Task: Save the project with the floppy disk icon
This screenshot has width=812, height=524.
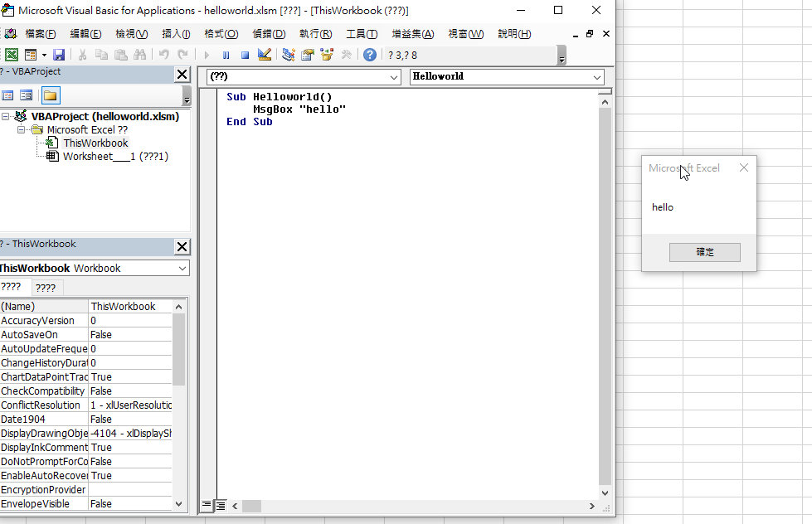Action: point(59,55)
